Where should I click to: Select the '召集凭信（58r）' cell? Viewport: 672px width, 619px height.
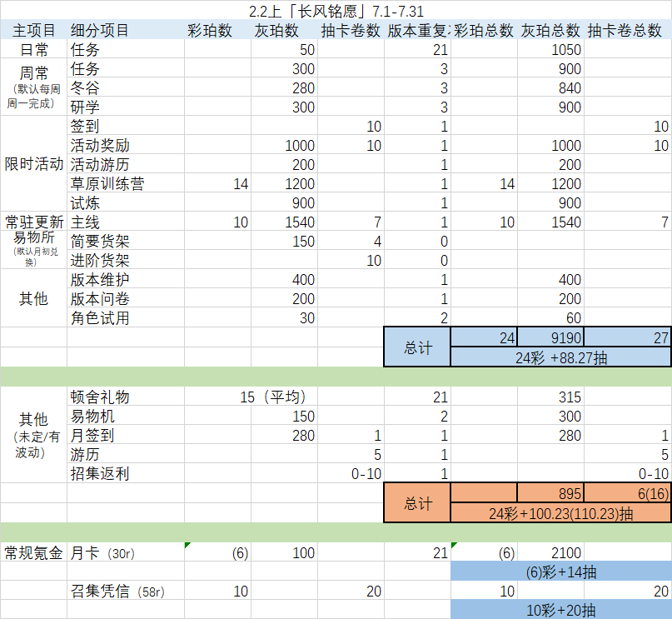[126, 591]
